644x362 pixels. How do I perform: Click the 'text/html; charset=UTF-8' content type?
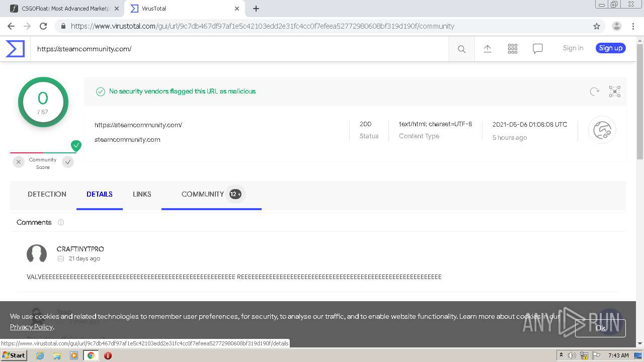(435, 124)
